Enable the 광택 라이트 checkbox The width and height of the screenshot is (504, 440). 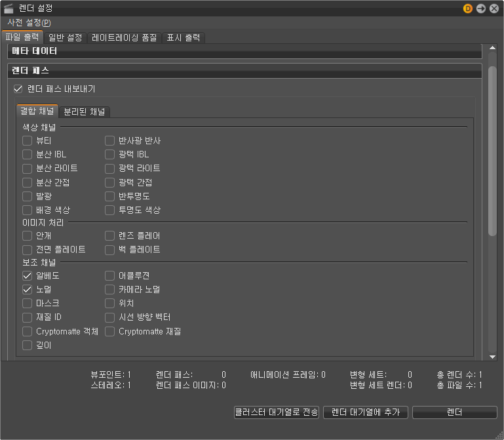click(109, 169)
